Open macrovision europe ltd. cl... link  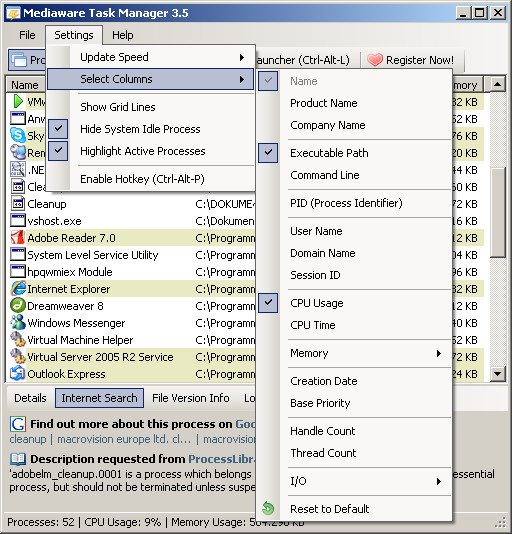(124, 439)
